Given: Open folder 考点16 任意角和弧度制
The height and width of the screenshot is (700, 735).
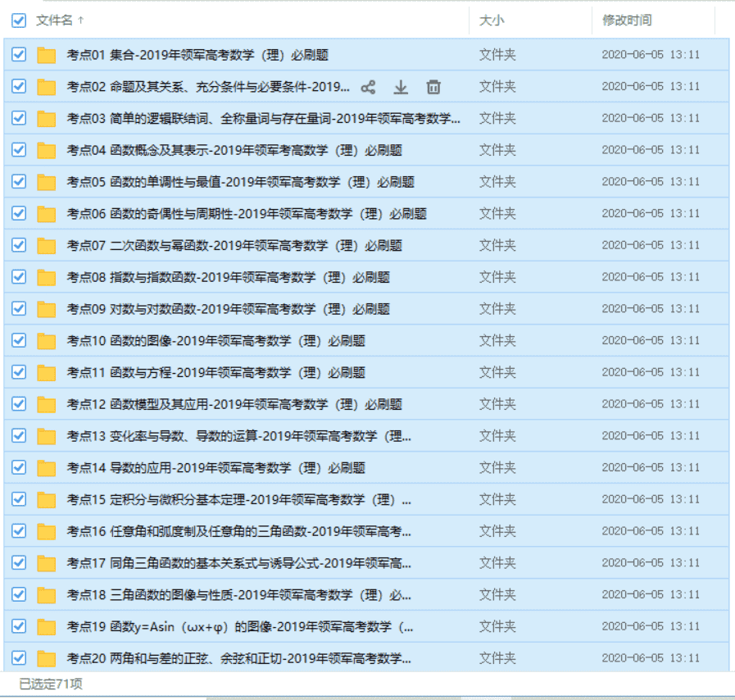Looking at the screenshot, I should coord(238,531).
